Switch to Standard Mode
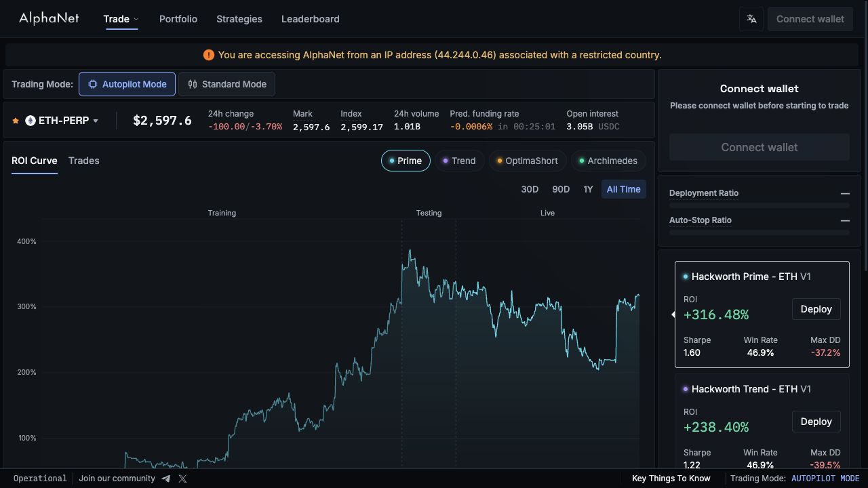The height and width of the screenshot is (488, 868). click(226, 84)
